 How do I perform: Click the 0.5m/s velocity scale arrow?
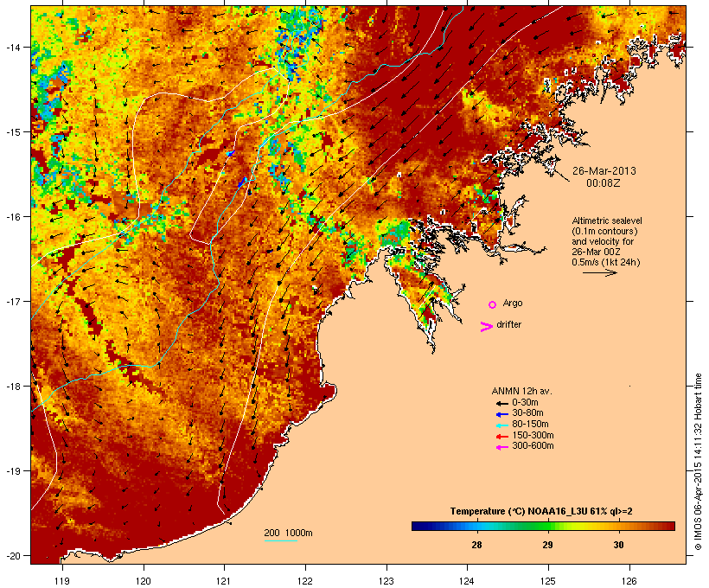[x=599, y=272]
